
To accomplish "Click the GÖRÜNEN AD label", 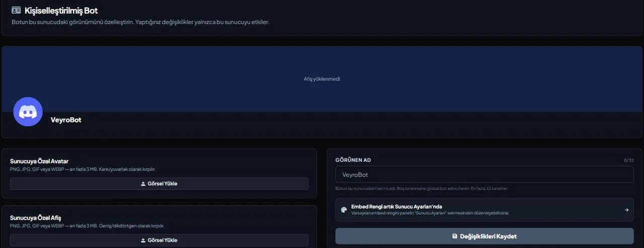I will pos(353,160).
